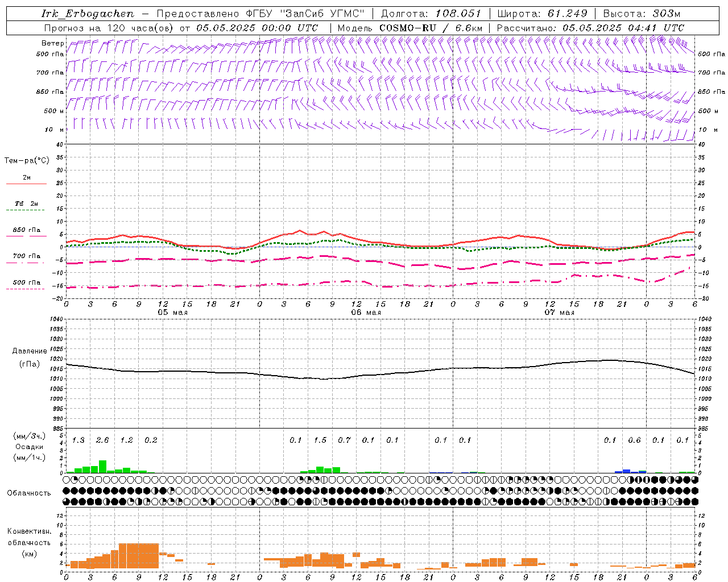Click the red '2м' legend line sample
728x582 pixels.
click(x=26, y=184)
